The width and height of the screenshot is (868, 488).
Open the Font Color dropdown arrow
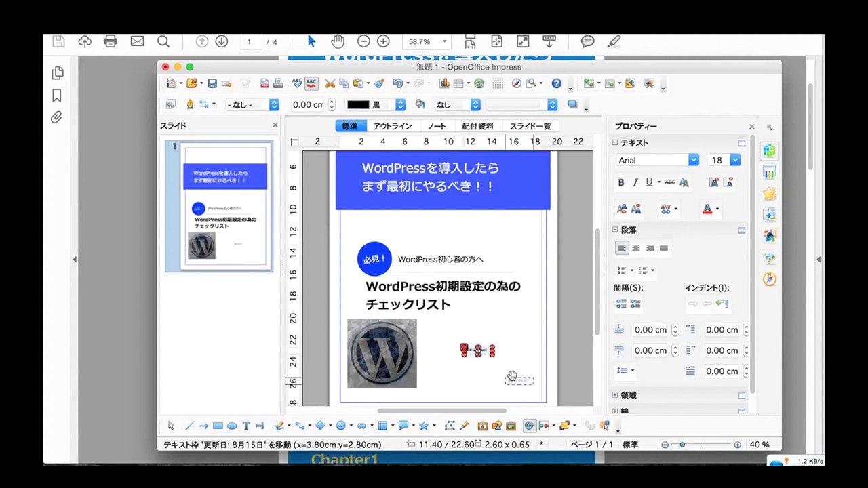pyautogui.click(x=717, y=209)
